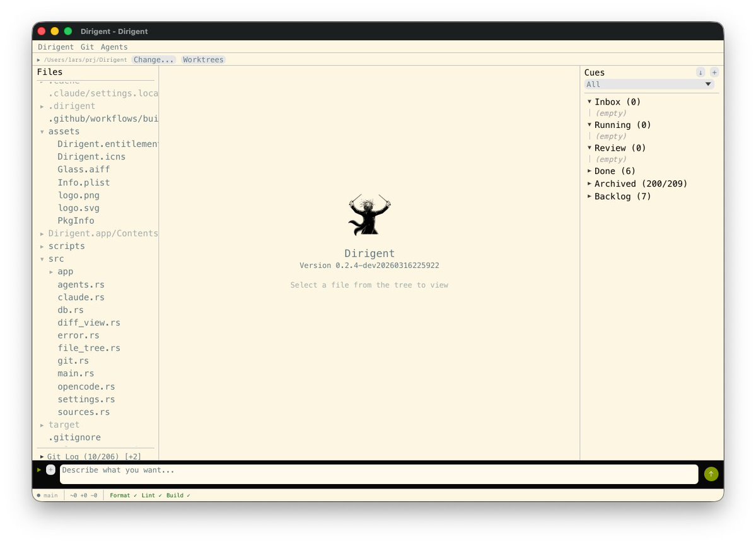Image resolution: width=756 pixels, height=544 pixels.
Task: Open PkgInfo file
Action: [76, 221]
